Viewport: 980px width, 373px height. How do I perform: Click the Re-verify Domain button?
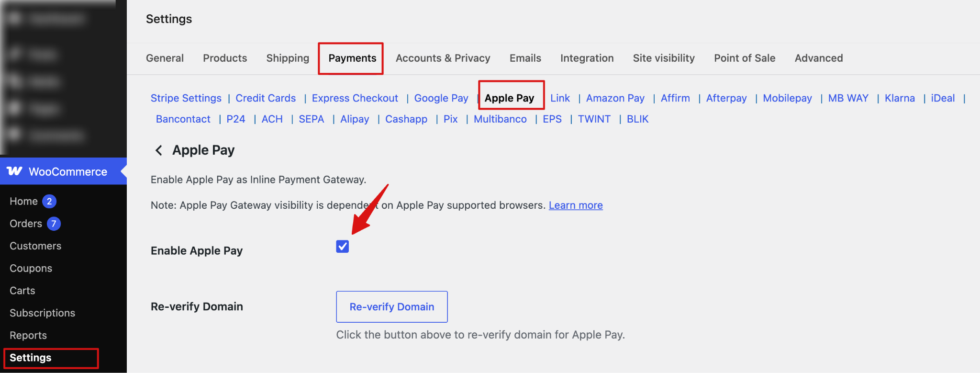tap(392, 307)
